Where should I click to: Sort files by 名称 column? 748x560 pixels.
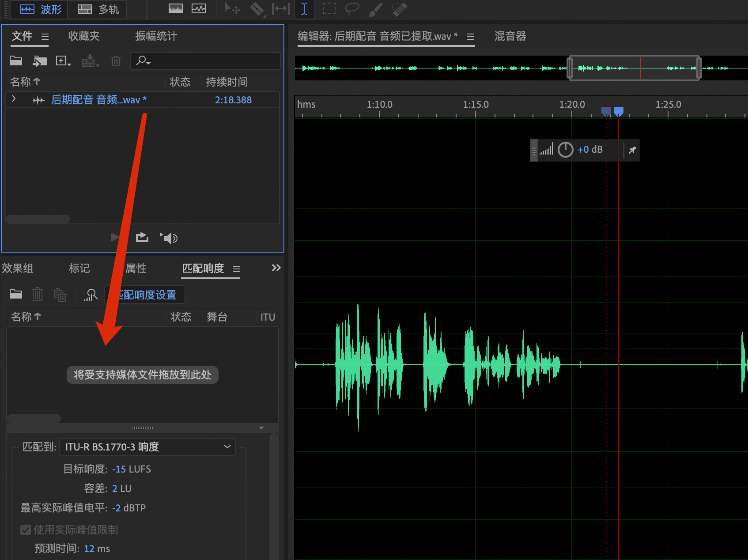pyautogui.click(x=25, y=82)
